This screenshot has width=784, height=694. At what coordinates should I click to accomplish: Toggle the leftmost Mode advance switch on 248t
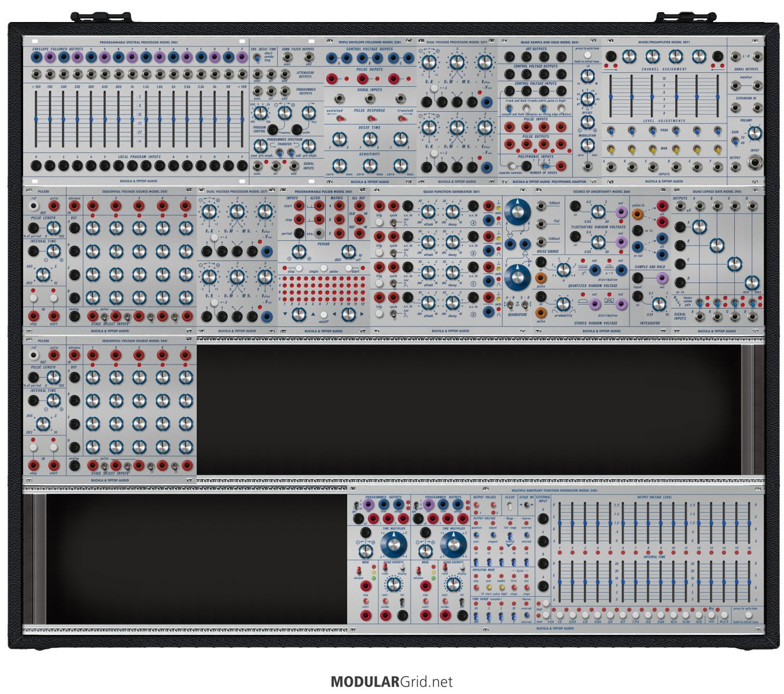[359, 570]
